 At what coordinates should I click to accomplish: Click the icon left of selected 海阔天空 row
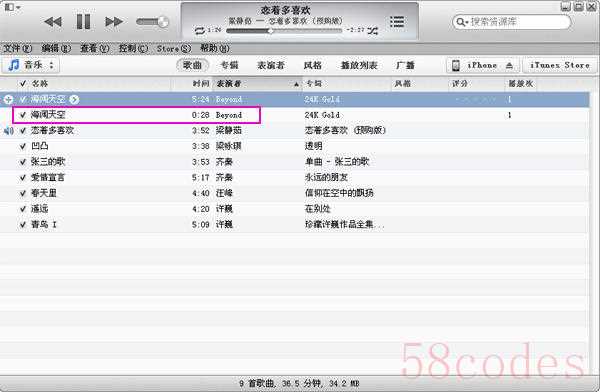click(8, 100)
